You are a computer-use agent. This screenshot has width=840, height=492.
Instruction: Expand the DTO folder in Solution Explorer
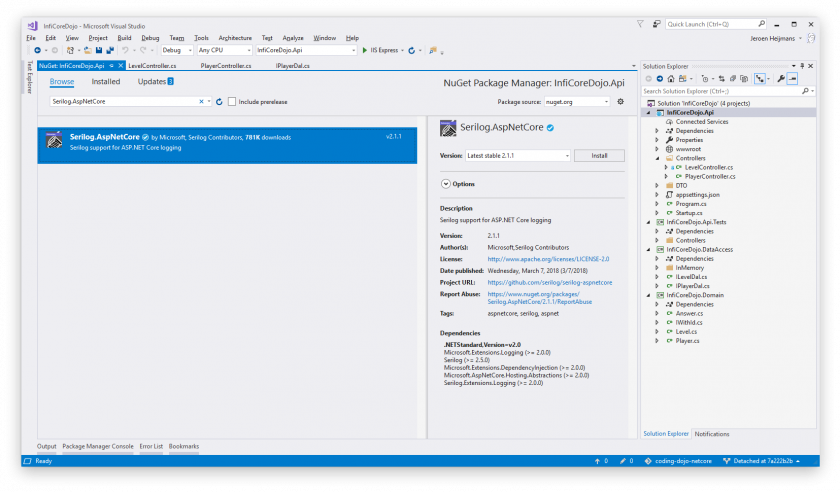pyautogui.click(x=657, y=185)
